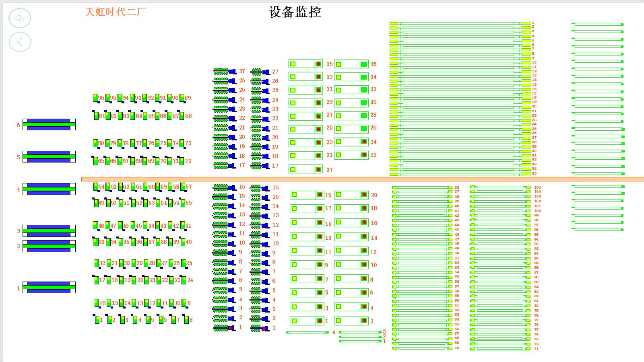Select long frame labeled 105
Screen dimensions: 644x362
(x=500, y=187)
